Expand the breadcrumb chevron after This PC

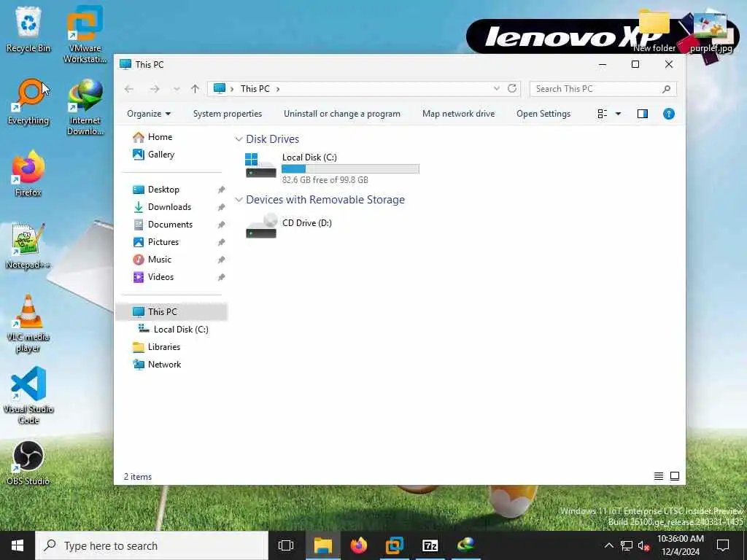click(x=278, y=89)
